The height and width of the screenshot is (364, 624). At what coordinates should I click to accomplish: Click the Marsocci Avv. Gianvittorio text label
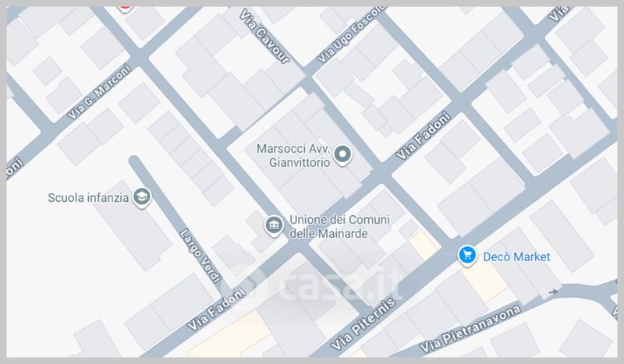point(294,156)
